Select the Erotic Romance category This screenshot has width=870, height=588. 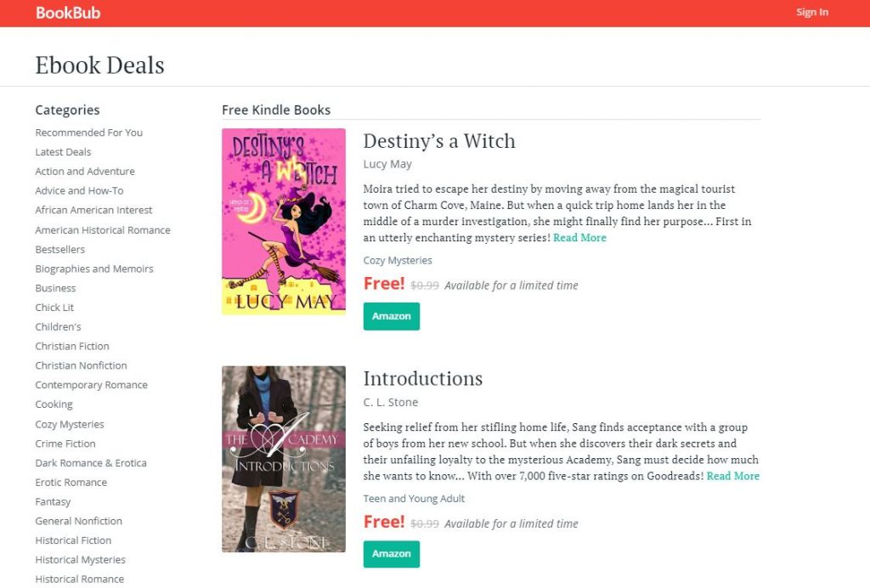click(x=71, y=482)
